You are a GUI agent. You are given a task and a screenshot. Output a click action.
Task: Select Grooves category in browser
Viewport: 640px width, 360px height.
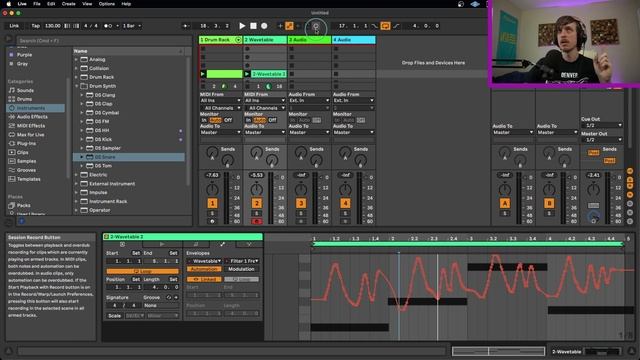point(26,170)
